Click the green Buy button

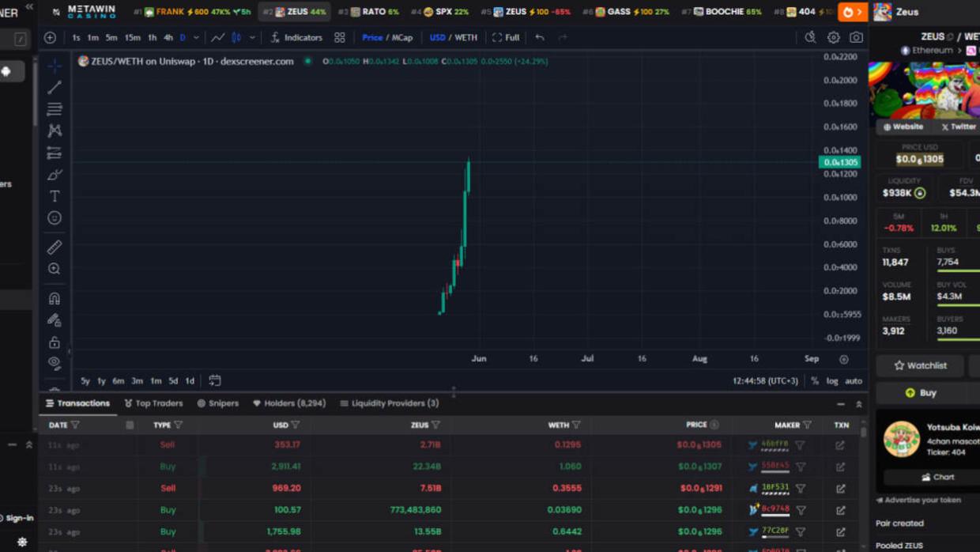pos(921,392)
